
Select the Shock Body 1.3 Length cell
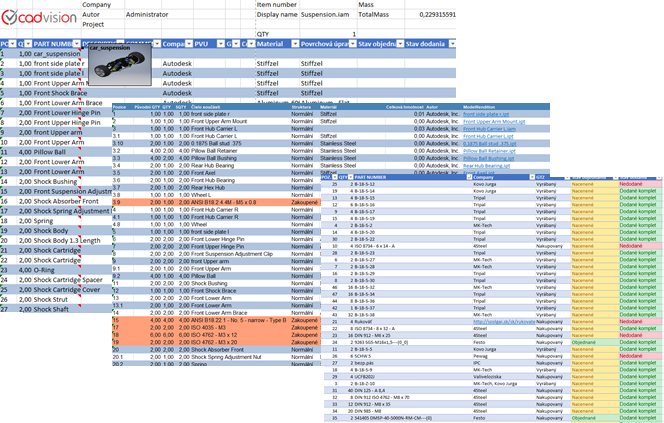point(67,241)
